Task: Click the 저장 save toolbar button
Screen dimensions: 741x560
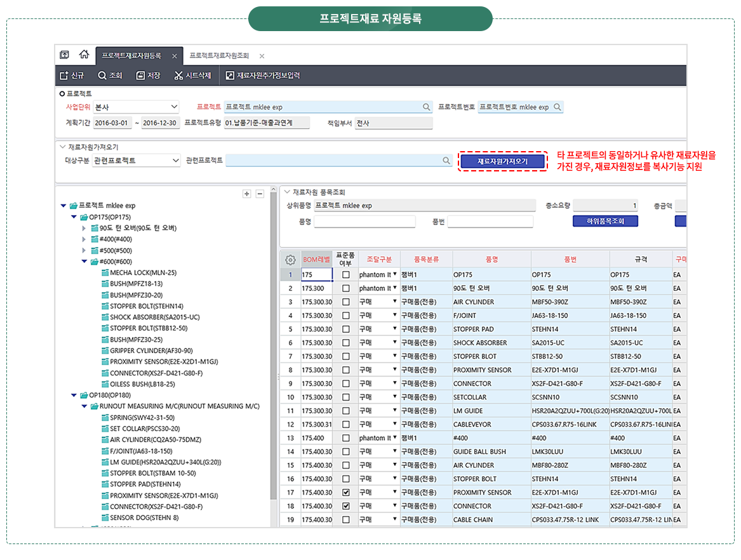Action: pyautogui.click(x=149, y=76)
